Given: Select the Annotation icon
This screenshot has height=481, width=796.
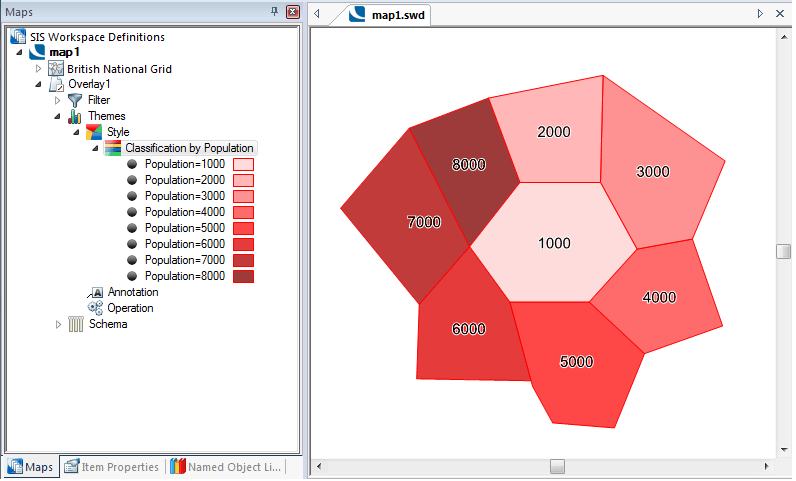Looking at the screenshot, I should [x=97, y=292].
